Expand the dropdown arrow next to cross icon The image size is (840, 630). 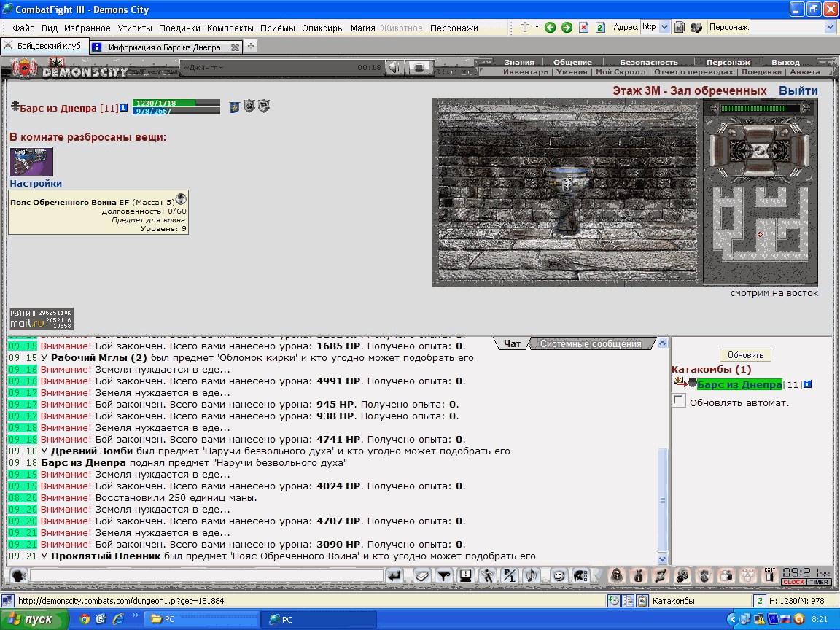pos(537,27)
